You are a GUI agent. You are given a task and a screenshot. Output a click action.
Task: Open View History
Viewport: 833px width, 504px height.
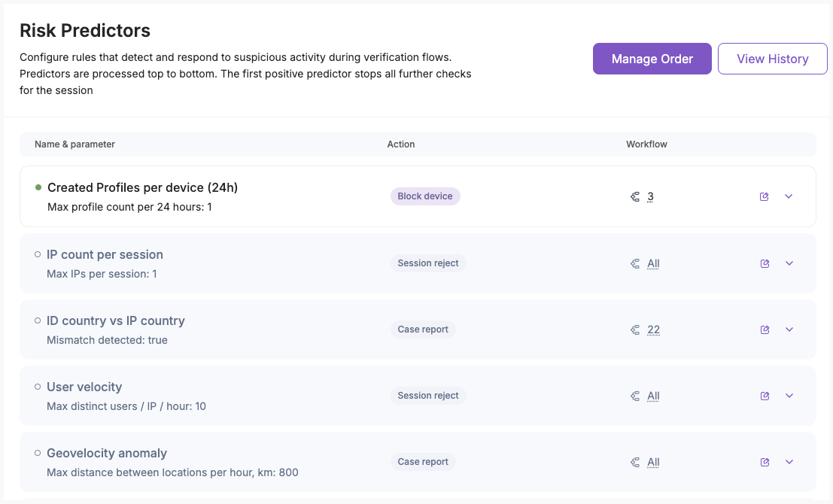point(773,59)
